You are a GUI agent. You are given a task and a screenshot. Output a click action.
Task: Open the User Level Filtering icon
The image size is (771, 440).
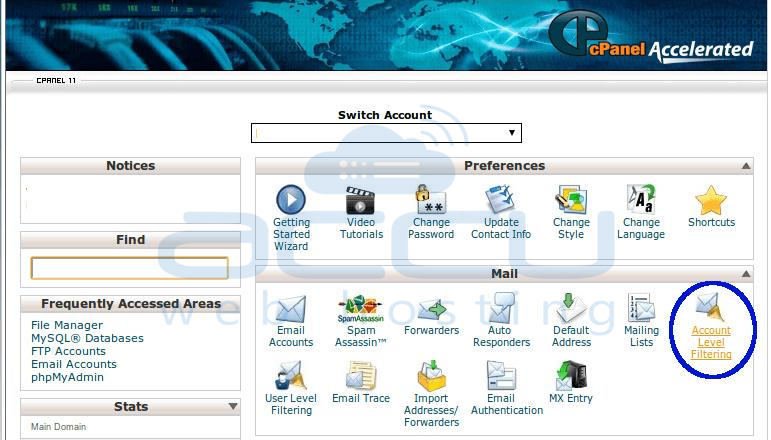click(x=291, y=376)
